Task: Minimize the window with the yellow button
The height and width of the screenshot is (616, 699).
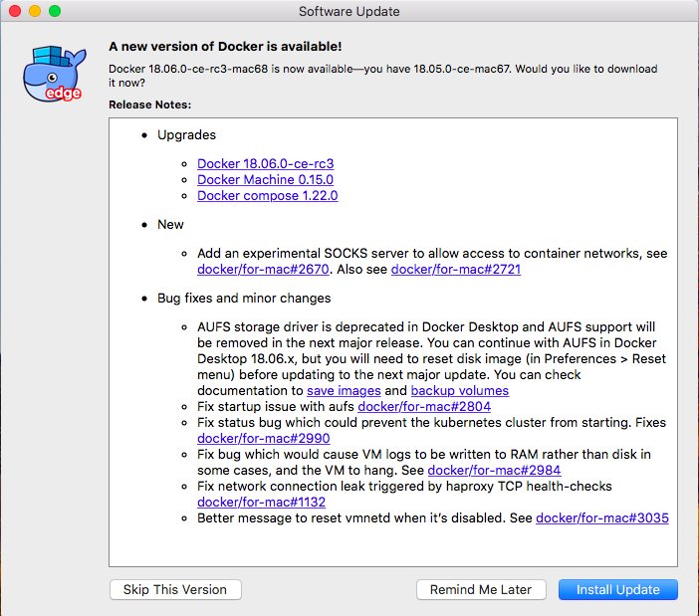Action: click(x=35, y=11)
